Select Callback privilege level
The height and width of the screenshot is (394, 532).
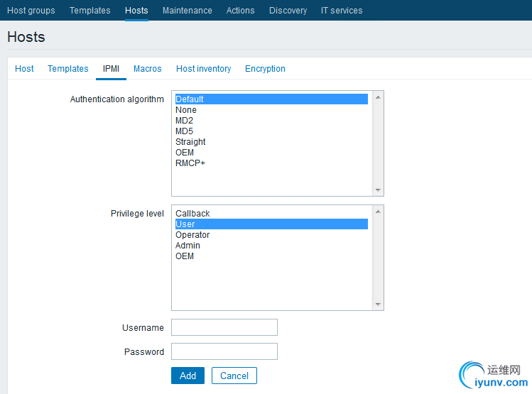point(192,214)
